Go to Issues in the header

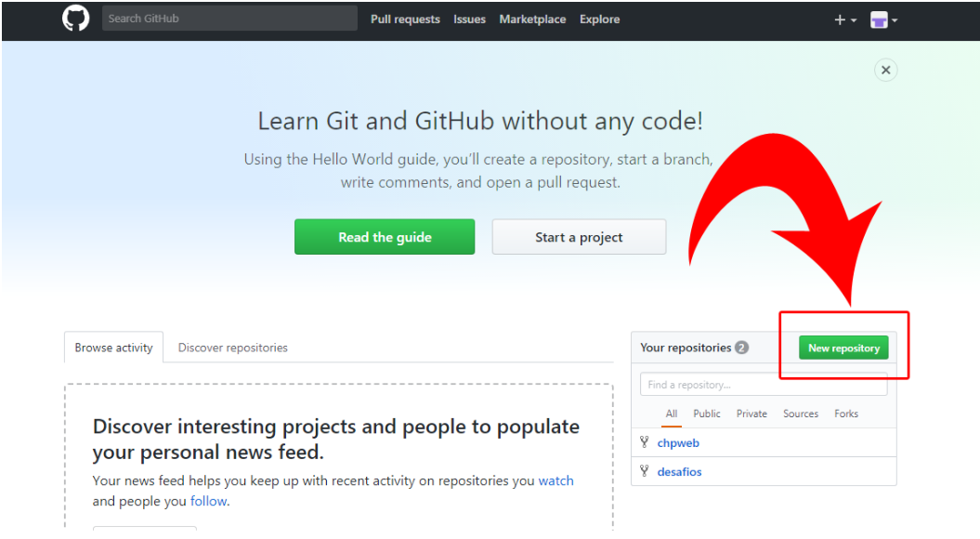click(469, 20)
